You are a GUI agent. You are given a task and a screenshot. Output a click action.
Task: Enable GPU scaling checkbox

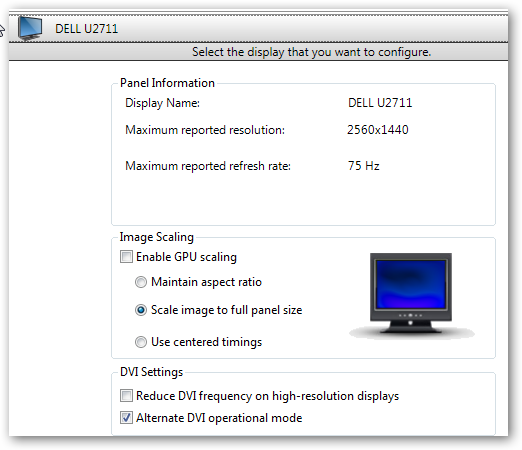[126, 257]
